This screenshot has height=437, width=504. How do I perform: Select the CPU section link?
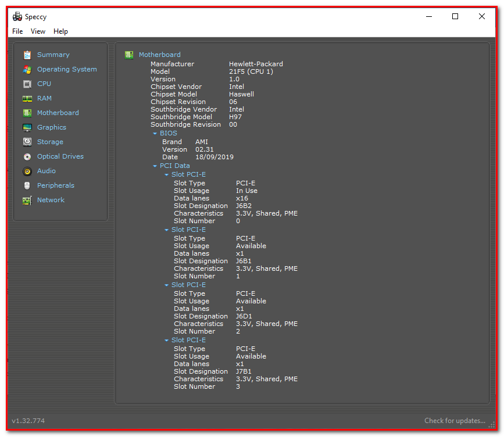pos(44,84)
